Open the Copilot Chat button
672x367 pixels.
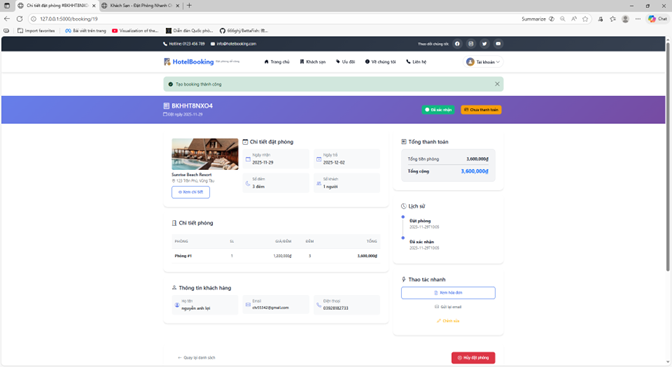pos(657,19)
